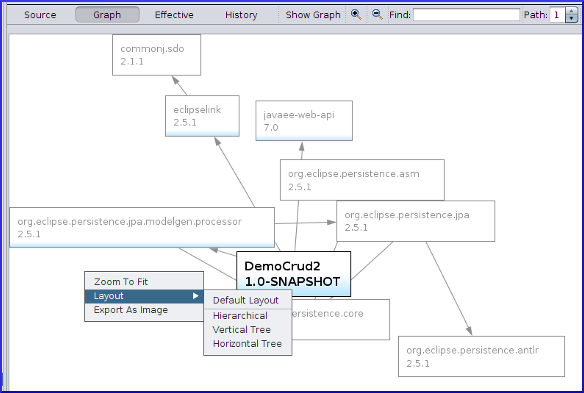Open the History tab
Image resolution: width=584 pixels, height=393 pixels.
(x=241, y=15)
